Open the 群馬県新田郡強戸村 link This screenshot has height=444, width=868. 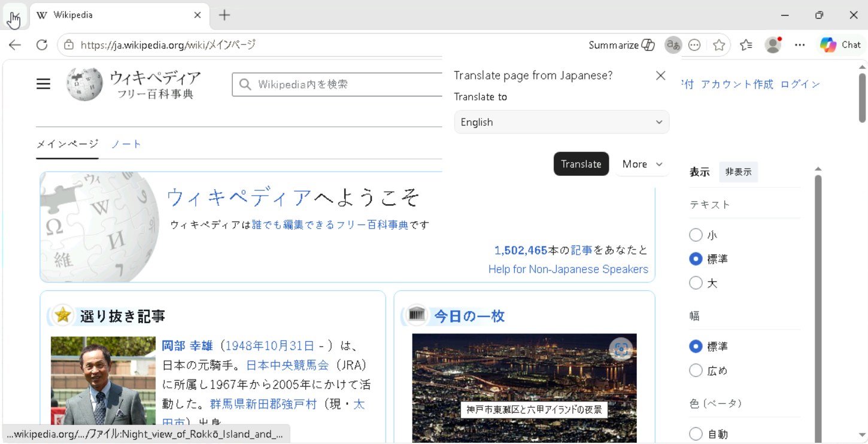pos(263,404)
